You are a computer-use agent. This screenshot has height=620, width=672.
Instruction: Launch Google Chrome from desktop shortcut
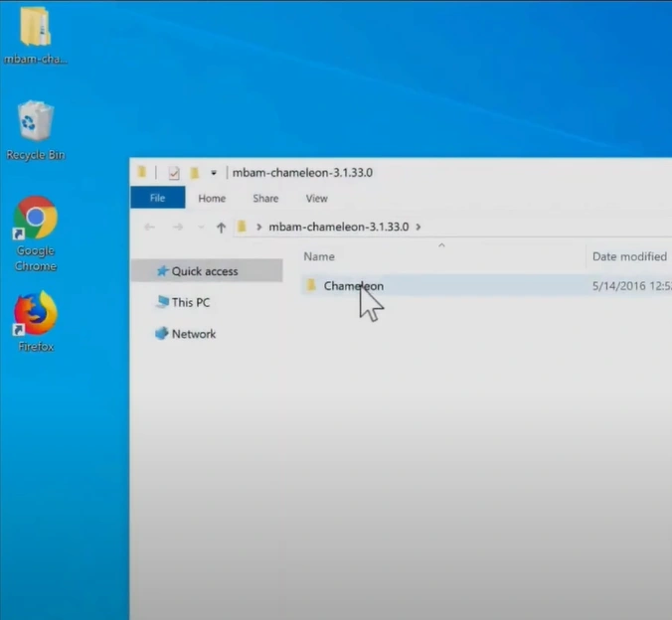click(36, 233)
